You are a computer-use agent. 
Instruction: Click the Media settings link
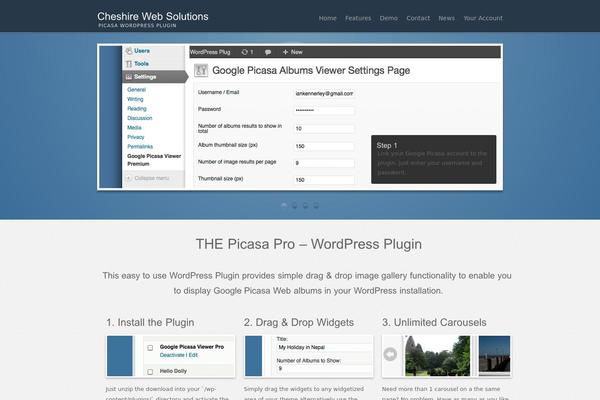pyautogui.click(x=134, y=128)
